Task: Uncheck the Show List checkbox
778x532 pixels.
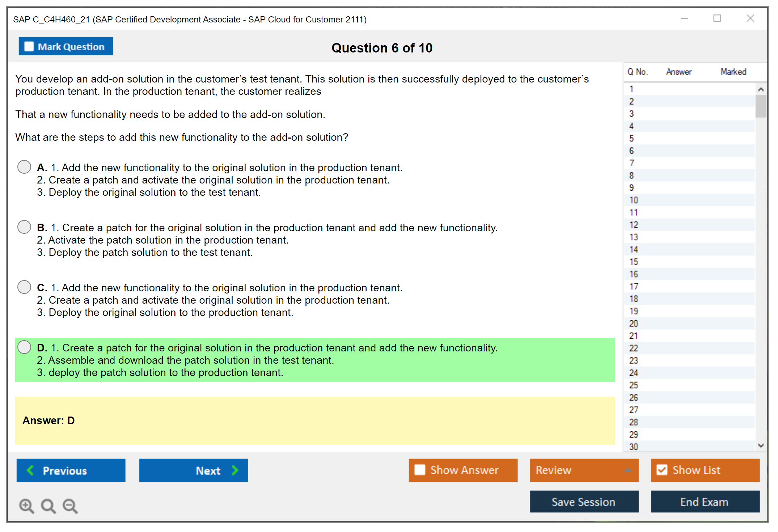Action: pyautogui.click(x=662, y=470)
